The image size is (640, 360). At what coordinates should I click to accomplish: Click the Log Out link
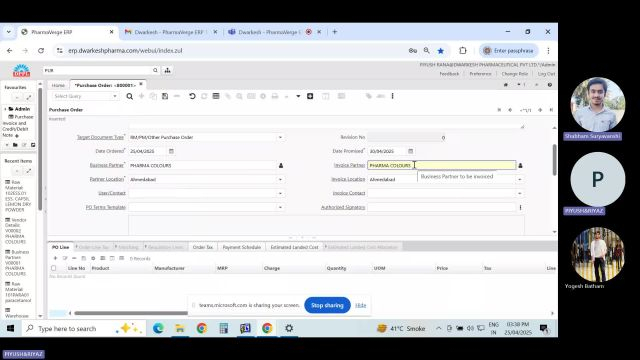click(x=546, y=74)
